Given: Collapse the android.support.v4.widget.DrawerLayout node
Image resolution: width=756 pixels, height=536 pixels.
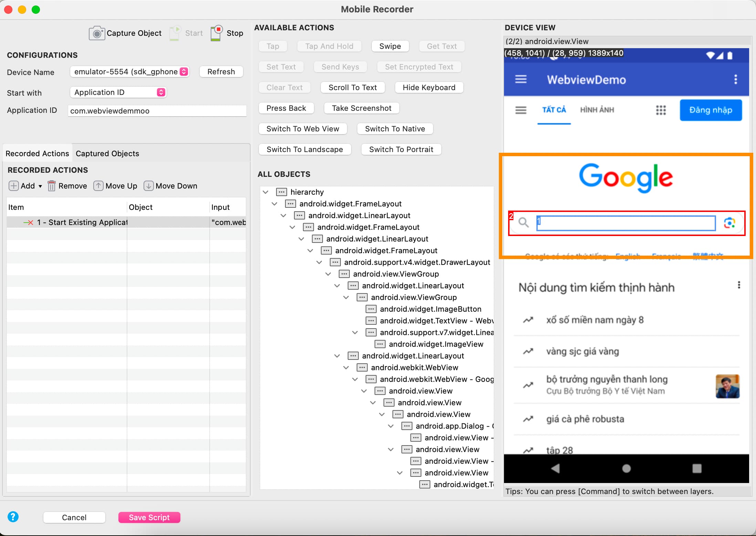Looking at the screenshot, I should pyautogui.click(x=319, y=262).
